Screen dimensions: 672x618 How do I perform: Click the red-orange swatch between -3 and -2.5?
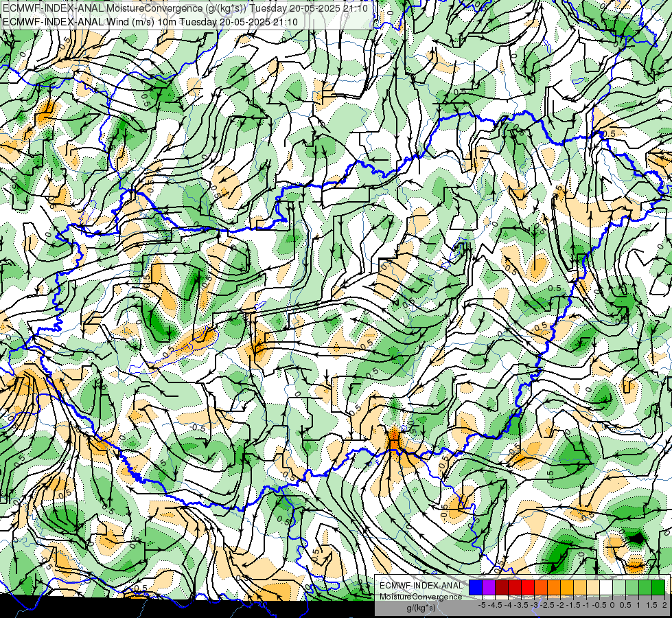[x=541, y=587]
